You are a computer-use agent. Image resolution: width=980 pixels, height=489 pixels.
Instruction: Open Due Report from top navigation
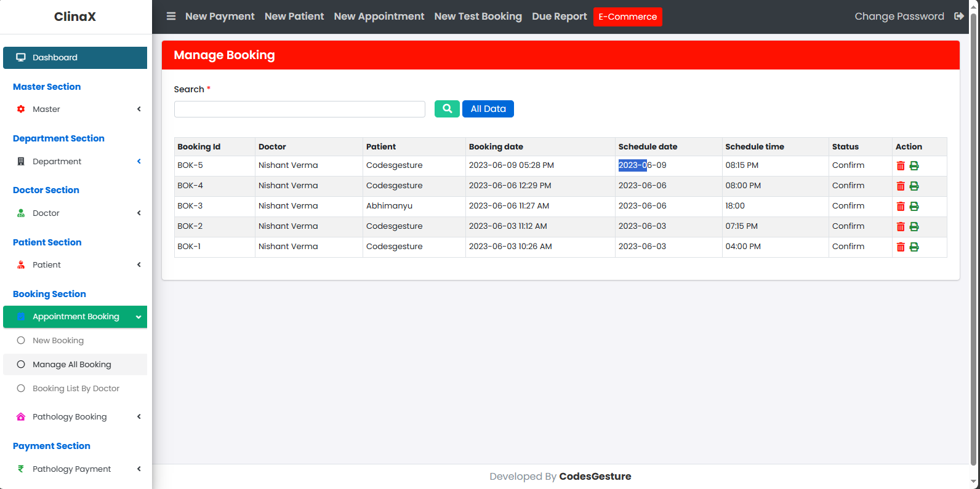(560, 17)
